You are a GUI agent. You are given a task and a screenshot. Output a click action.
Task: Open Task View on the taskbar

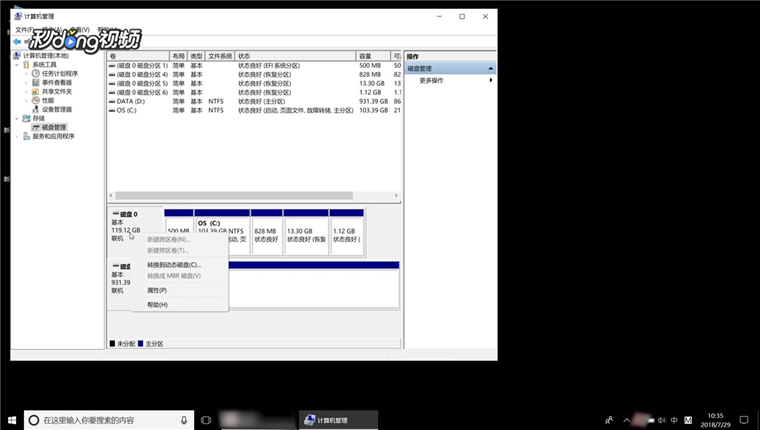(x=206, y=420)
